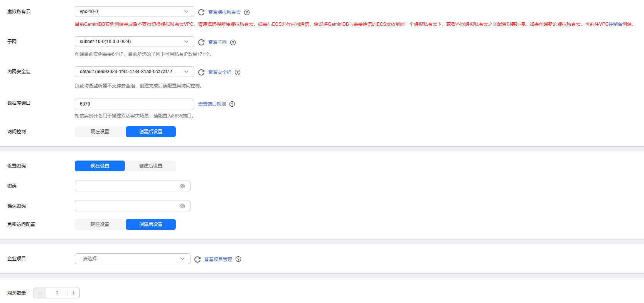Select 现在设置 for 访问控制
This screenshot has width=644, height=303.
[100, 132]
